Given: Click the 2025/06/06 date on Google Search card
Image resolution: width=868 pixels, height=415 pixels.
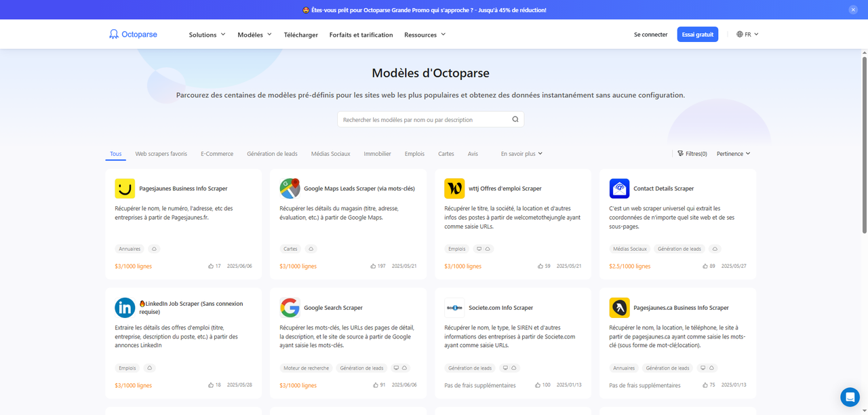Looking at the screenshot, I should 403,385.
